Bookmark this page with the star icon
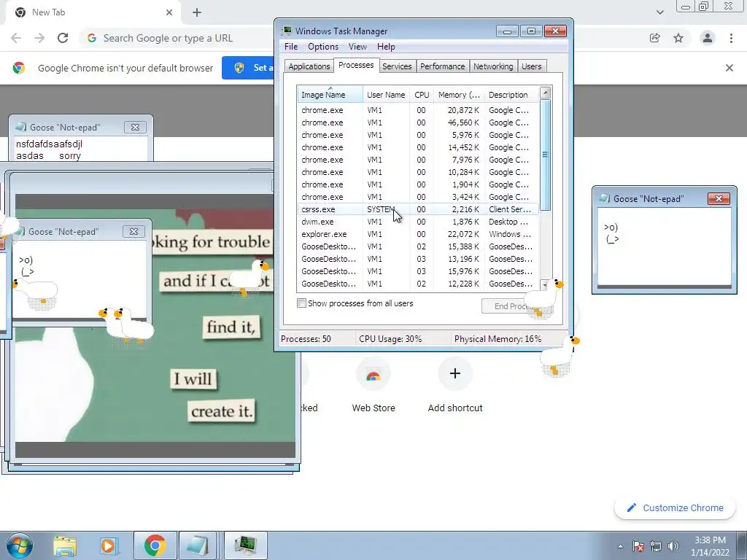Viewport: 747px width, 560px height. (678, 38)
